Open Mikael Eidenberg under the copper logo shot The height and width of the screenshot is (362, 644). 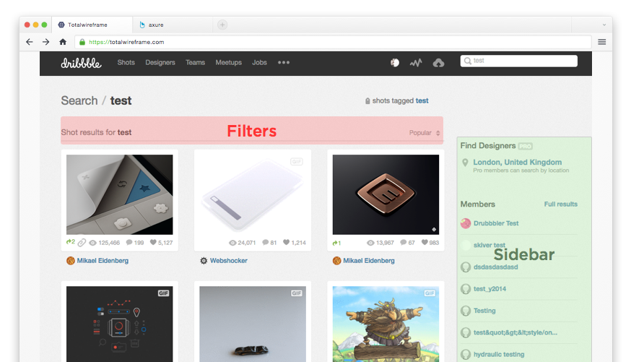tap(369, 261)
